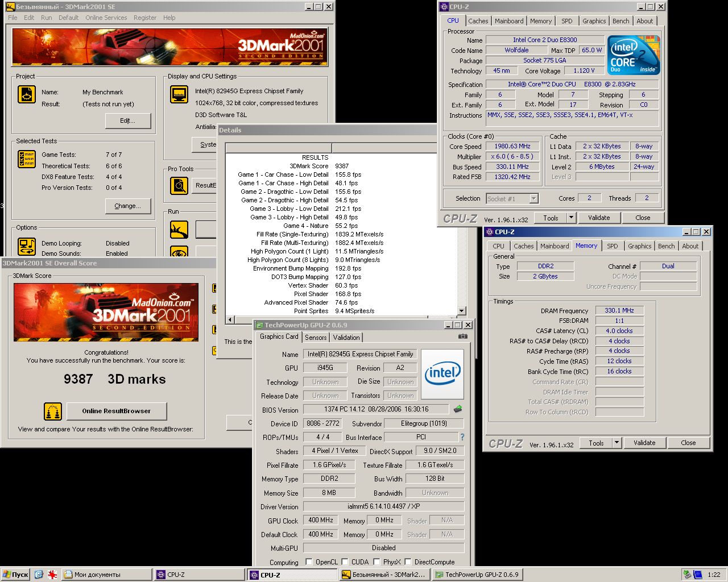This screenshot has height=582, width=728.
Task: Click the Internet Explorer quick launch icon
Action: (x=39, y=575)
